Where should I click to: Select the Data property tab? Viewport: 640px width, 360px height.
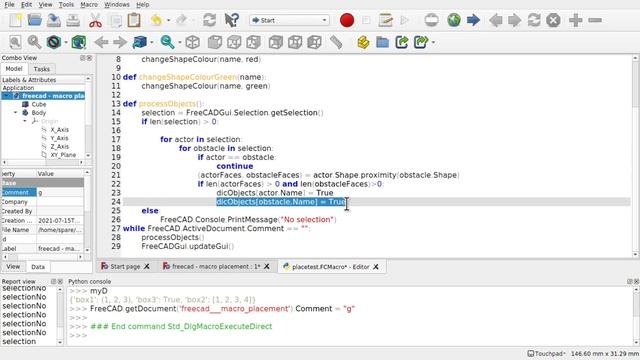38,267
